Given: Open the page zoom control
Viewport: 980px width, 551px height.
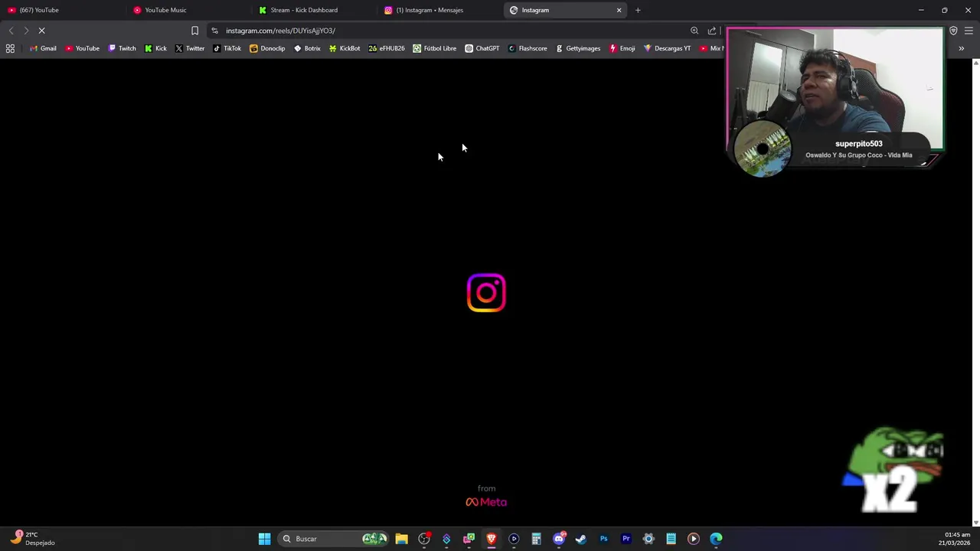Looking at the screenshot, I should pyautogui.click(x=694, y=31).
